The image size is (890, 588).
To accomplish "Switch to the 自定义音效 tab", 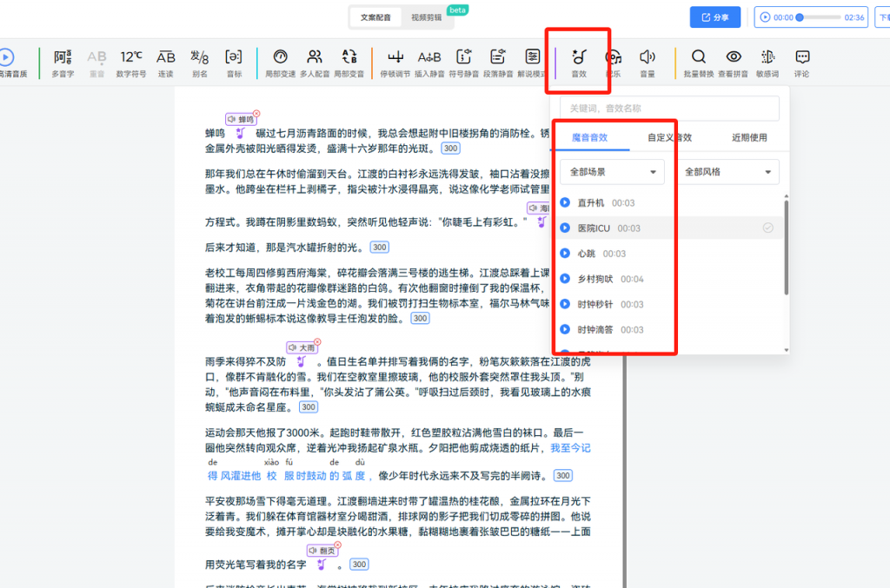I will pos(670,137).
